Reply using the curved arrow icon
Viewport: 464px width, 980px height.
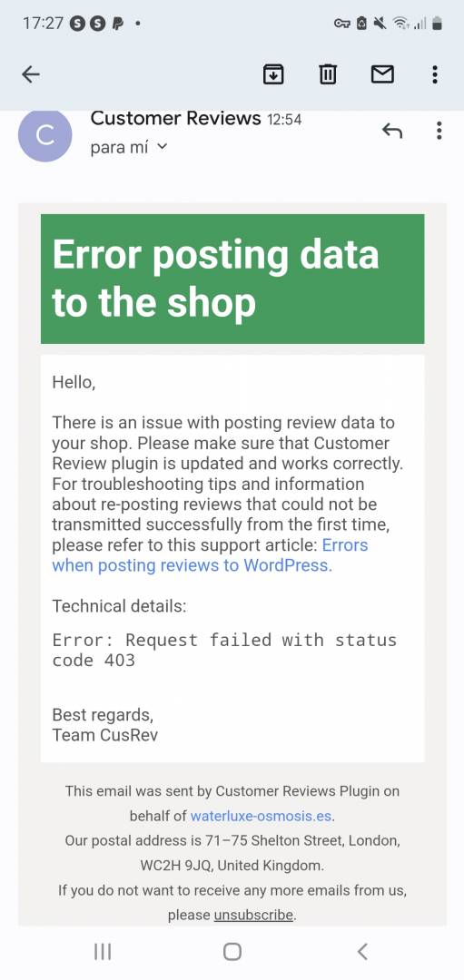(392, 131)
